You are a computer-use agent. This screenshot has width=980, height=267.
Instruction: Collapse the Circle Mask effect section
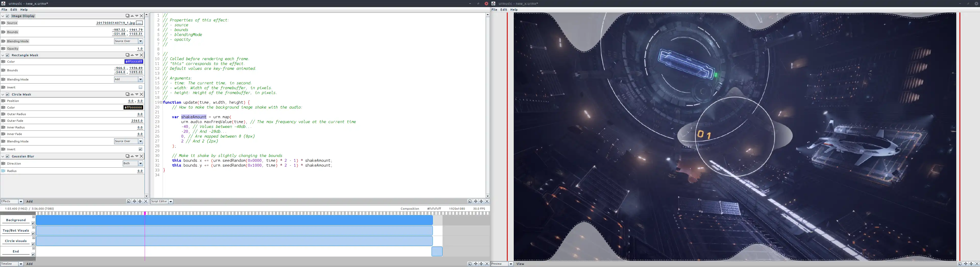tap(3, 94)
